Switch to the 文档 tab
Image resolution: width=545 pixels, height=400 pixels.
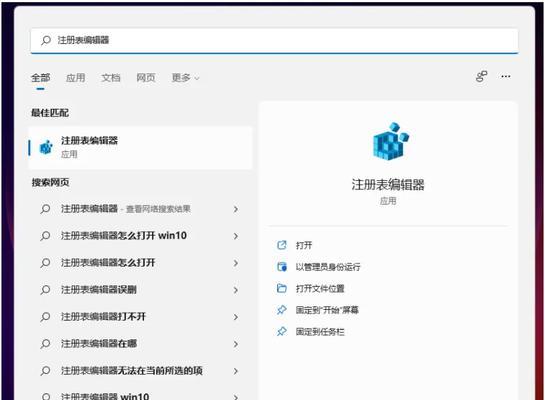[x=111, y=78]
